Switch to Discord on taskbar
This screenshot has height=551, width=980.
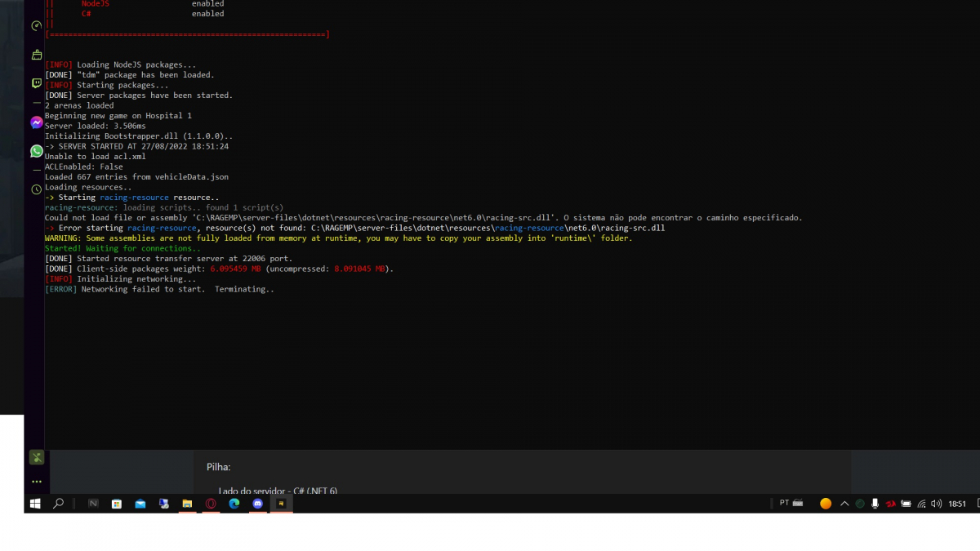click(x=258, y=504)
